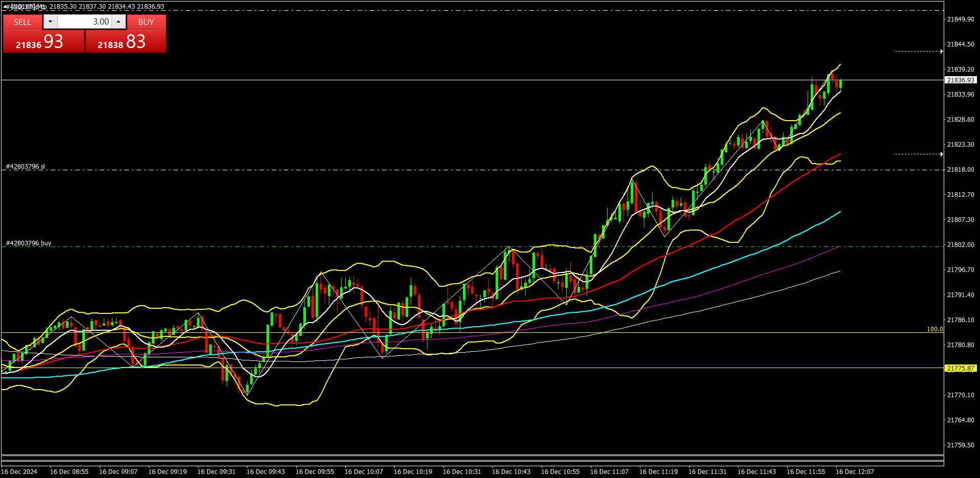
Task: Click the 16 Dec 10:43 time label
Action: click(x=511, y=472)
